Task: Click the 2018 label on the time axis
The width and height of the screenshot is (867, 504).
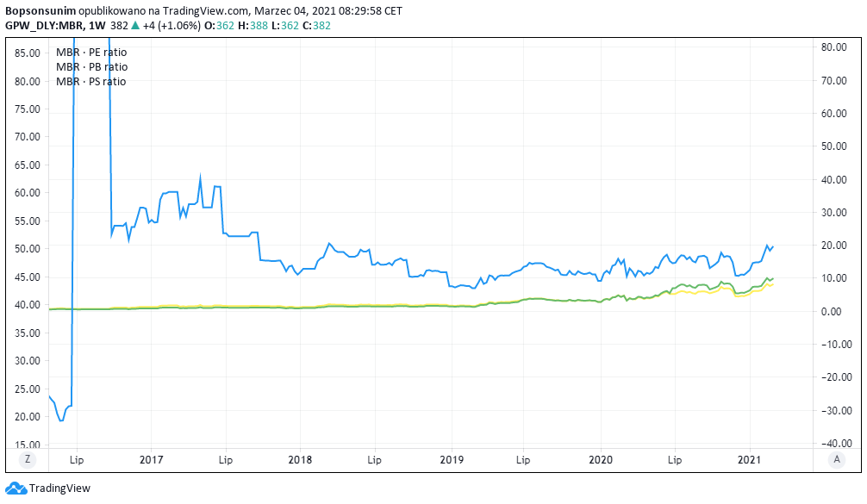Action: [x=300, y=460]
